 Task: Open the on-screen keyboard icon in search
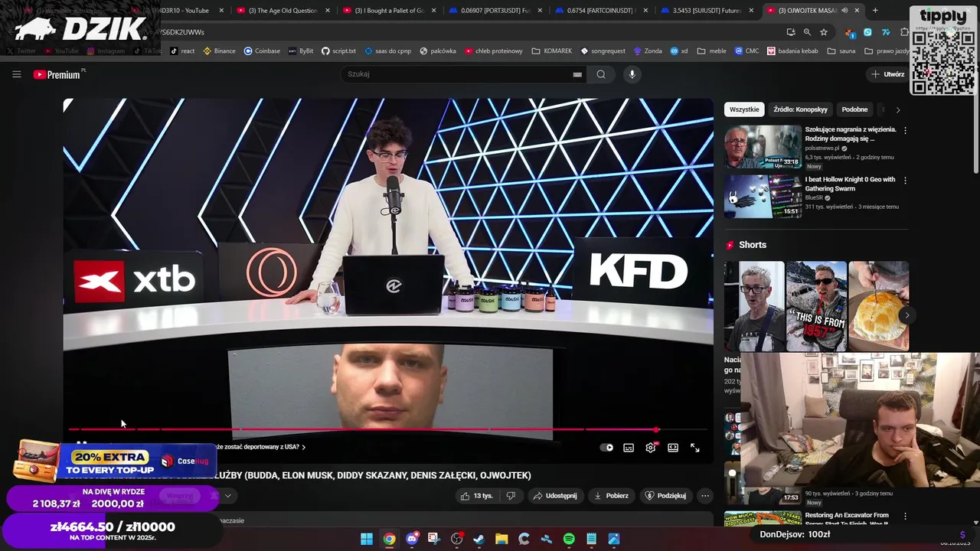[x=577, y=74]
